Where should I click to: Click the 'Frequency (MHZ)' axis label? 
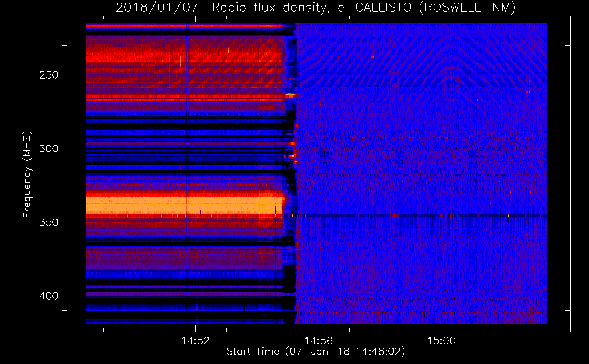(x=27, y=175)
